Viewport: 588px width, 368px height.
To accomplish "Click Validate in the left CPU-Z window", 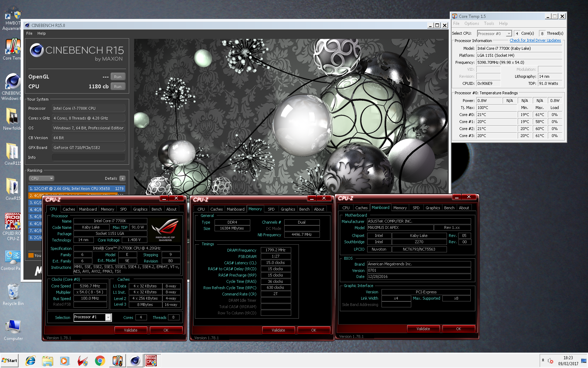I will [131, 330].
